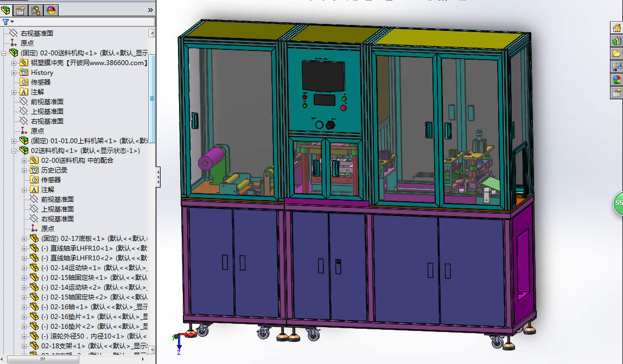
Task: Click the 历史记录 clock folder icon
Action: click(34, 170)
